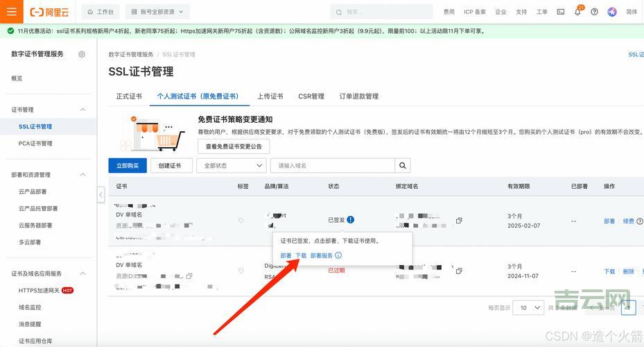Collapse the 证书及域名应用服务 section
The height and width of the screenshot is (347, 644).
point(82,273)
